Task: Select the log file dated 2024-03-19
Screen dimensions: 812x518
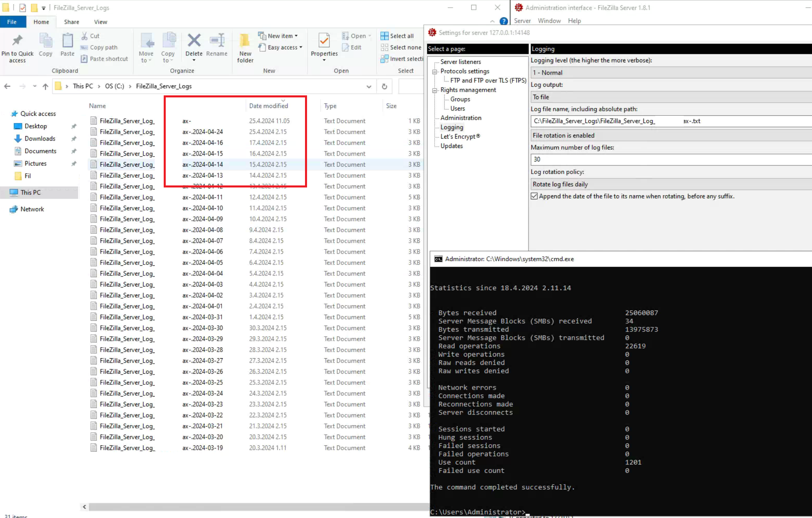Action: (x=255, y=448)
